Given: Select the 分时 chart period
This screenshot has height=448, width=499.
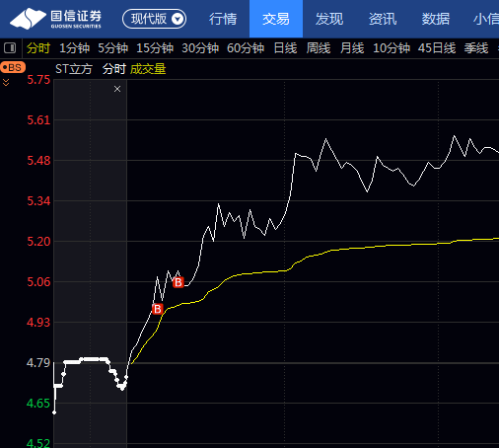Looking at the screenshot, I should (x=38, y=48).
